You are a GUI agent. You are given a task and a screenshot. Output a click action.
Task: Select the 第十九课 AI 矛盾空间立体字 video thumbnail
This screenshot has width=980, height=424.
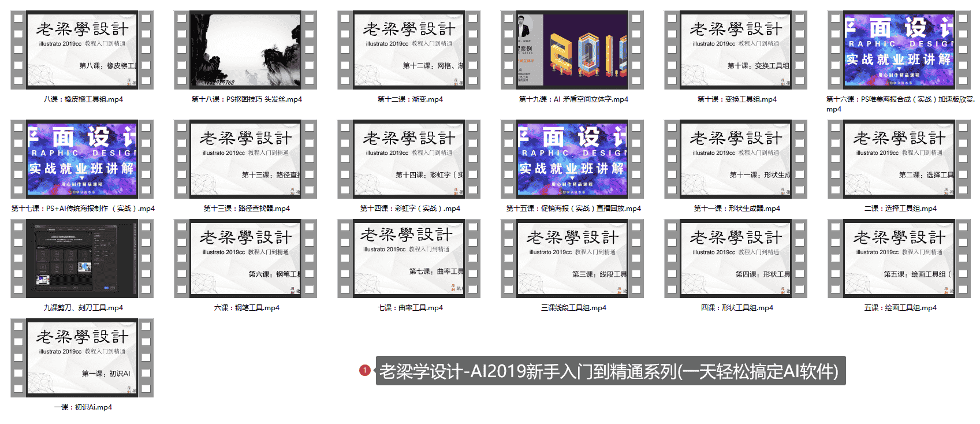coord(572,50)
